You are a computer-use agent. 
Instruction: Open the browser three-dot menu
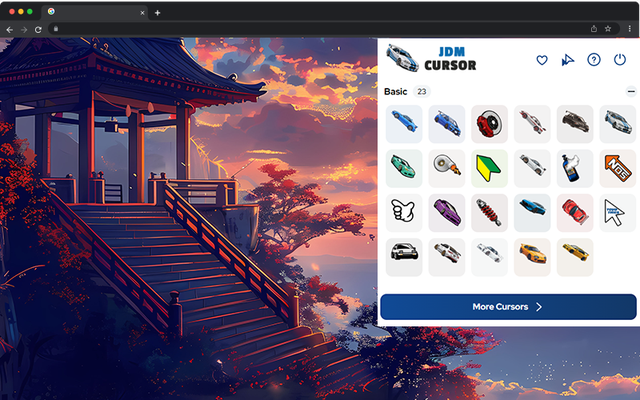tap(630, 29)
